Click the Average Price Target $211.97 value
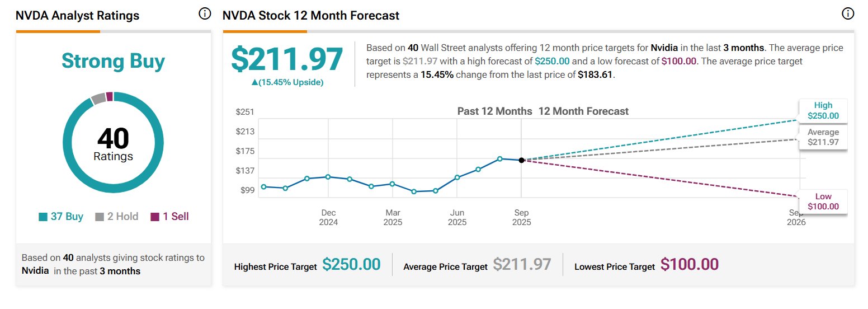The width and height of the screenshot is (868, 309). (x=522, y=264)
